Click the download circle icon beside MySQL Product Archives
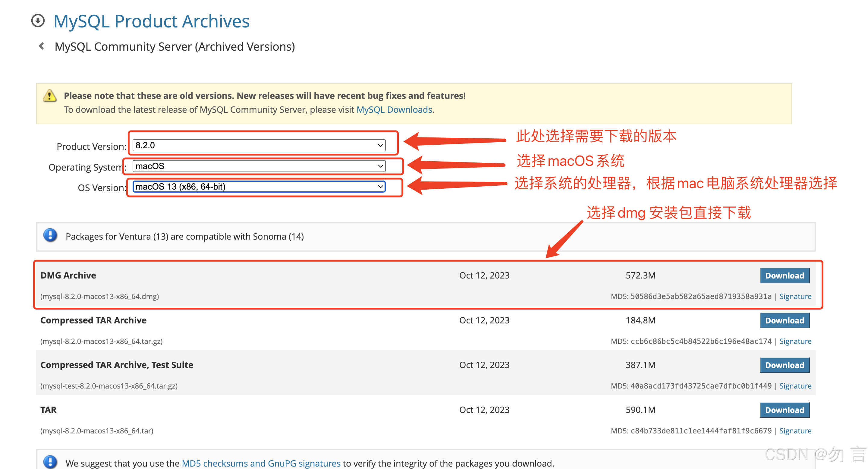The height and width of the screenshot is (469, 868). (38, 20)
